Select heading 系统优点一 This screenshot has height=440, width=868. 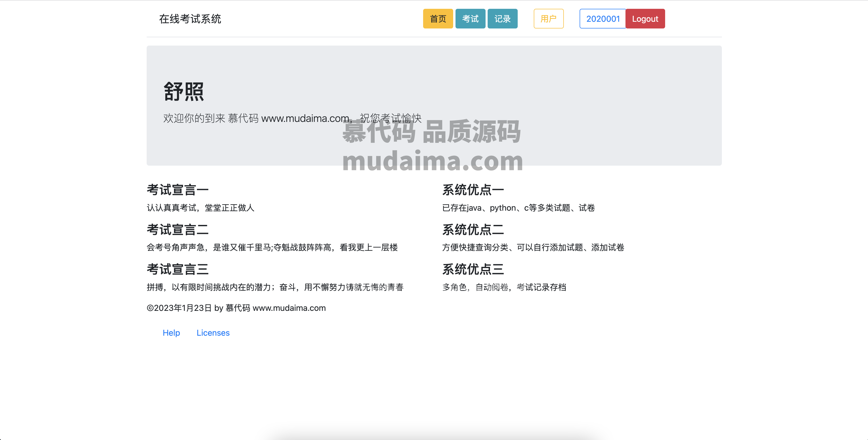tap(473, 190)
